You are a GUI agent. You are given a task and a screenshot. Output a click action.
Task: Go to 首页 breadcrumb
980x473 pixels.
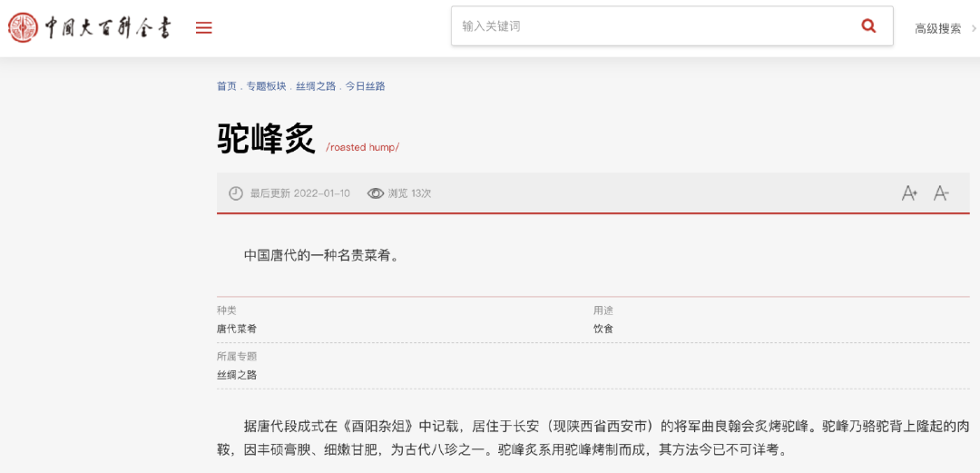coord(227,86)
